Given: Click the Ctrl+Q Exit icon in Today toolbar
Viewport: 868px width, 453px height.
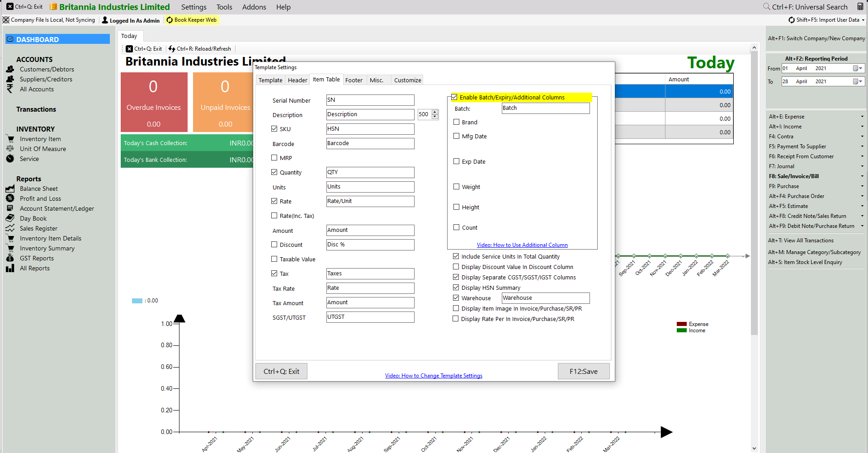Looking at the screenshot, I should pyautogui.click(x=129, y=49).
